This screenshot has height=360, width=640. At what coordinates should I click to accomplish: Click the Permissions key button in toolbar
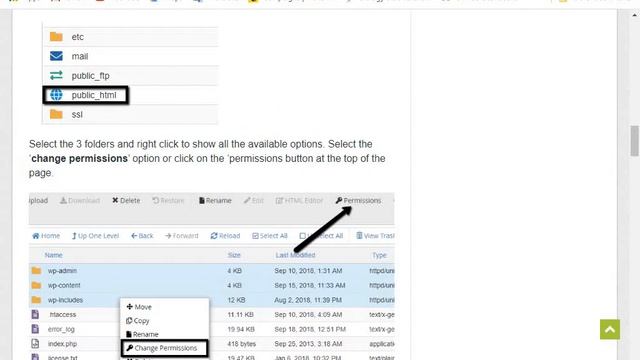pos(358,200)
